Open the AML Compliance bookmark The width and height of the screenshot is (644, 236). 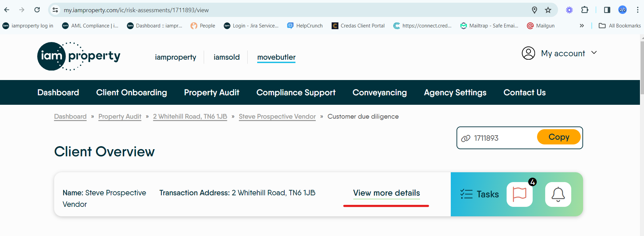90,26
